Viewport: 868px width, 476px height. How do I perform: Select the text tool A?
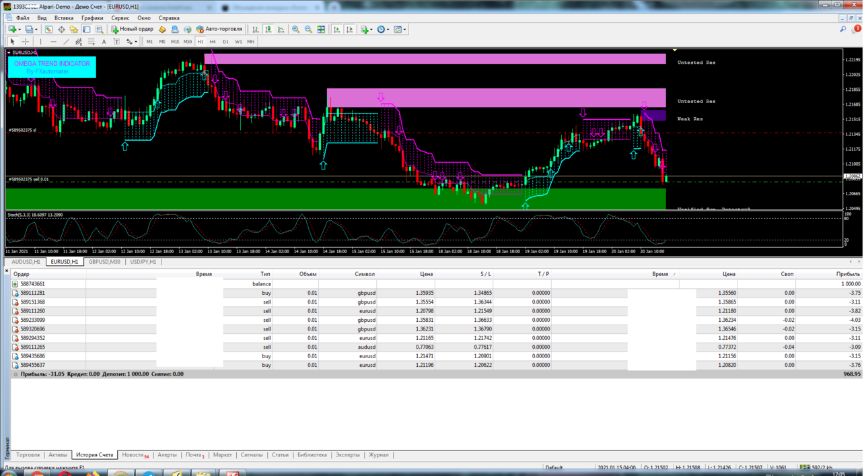coord(104,42)
